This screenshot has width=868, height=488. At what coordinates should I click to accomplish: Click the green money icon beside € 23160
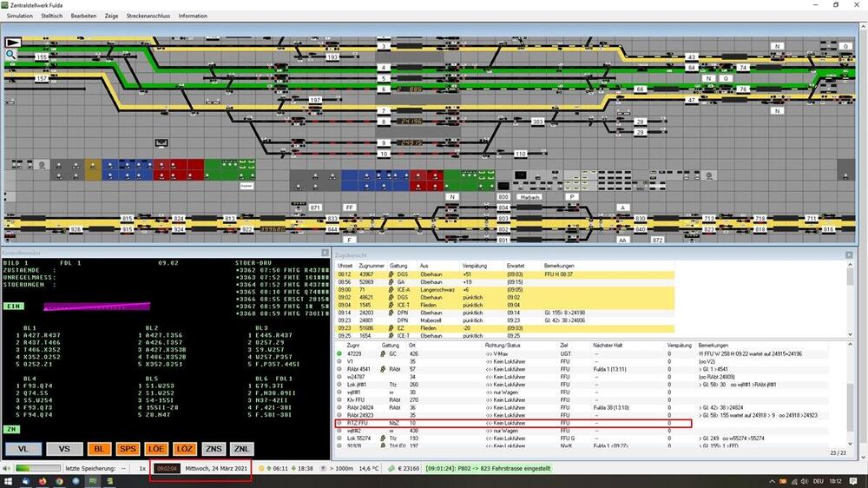[x=391, y=469]
